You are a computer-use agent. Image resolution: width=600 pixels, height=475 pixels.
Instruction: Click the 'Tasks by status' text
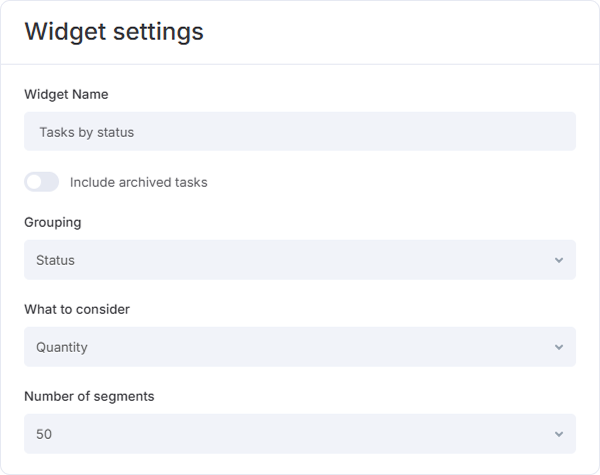(86, 132)
